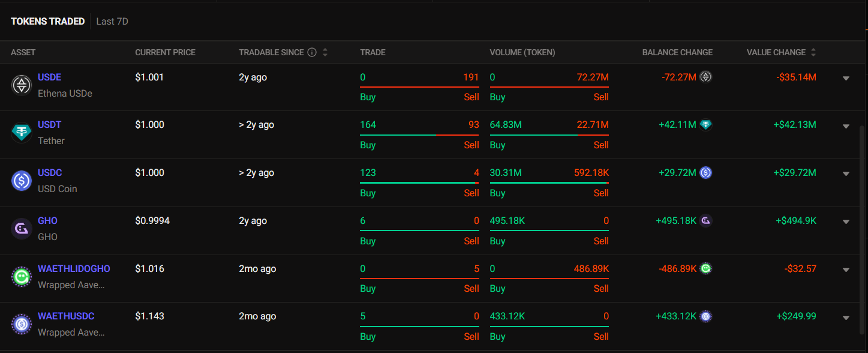
Task: Click the Trade column header
Action: 373,52
